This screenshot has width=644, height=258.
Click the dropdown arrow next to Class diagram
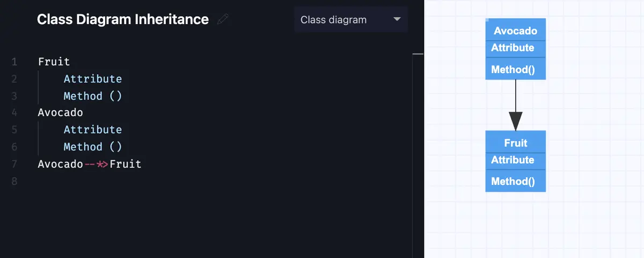click(397, 19)
